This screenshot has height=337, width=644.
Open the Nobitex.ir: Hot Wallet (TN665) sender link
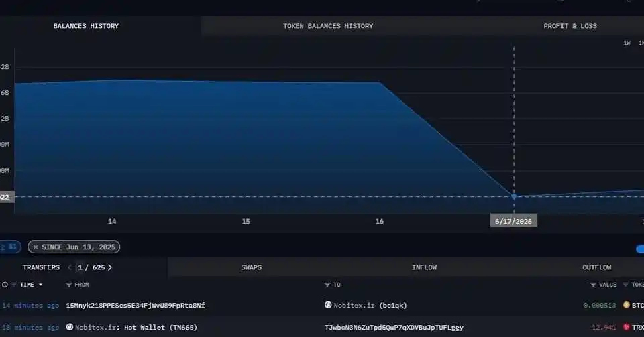point(136,327)
